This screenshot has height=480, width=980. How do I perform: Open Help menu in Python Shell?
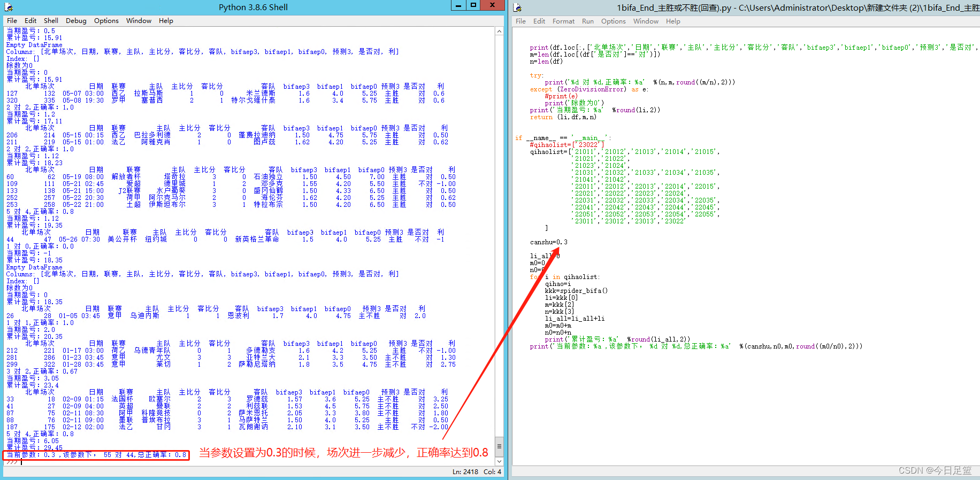coord(166,21)
